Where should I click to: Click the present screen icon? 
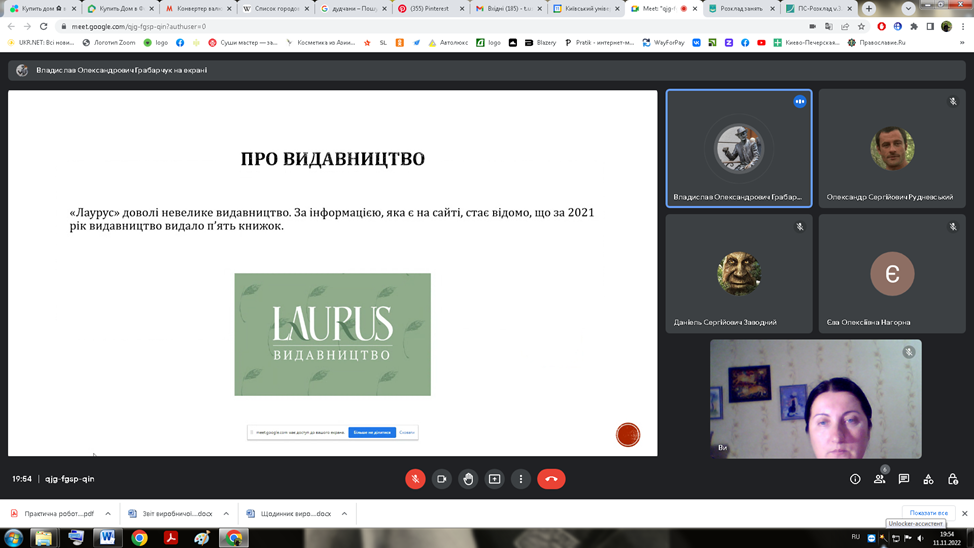pyautogui.click(x=494, y=479)
